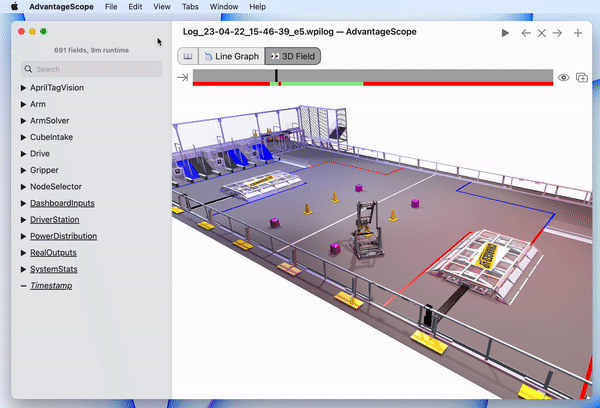
Task: Expand the Drive field
Action: coord(23,154)
